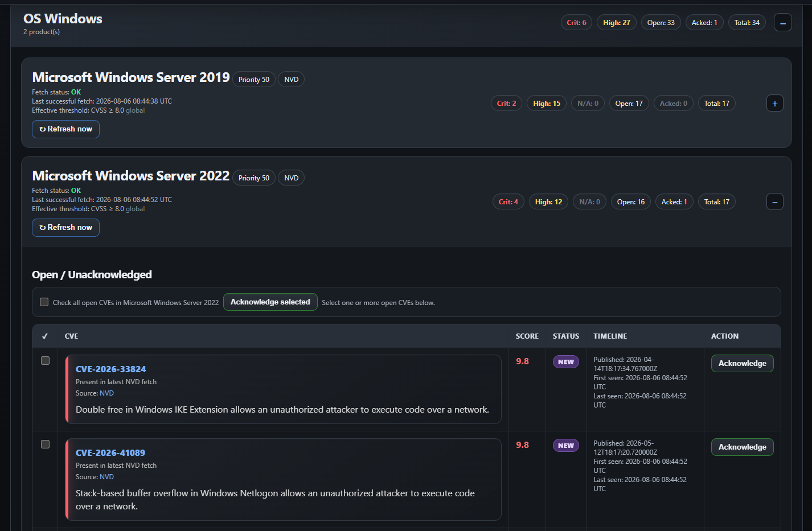Click Server 2022 High: 12 badge
The height and width of the screenshot is (531, 812).
(548, 202)
